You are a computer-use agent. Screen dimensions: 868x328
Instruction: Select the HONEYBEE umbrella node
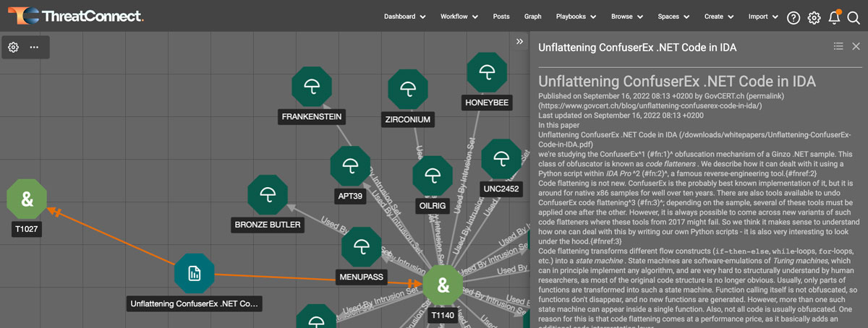(x=487, y=72)
